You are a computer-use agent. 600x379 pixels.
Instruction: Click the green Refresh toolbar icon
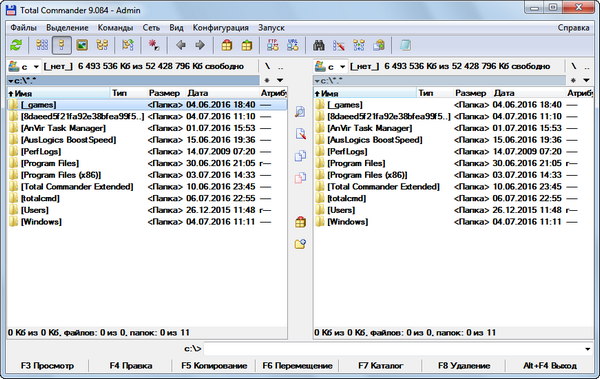pos(16,45)
